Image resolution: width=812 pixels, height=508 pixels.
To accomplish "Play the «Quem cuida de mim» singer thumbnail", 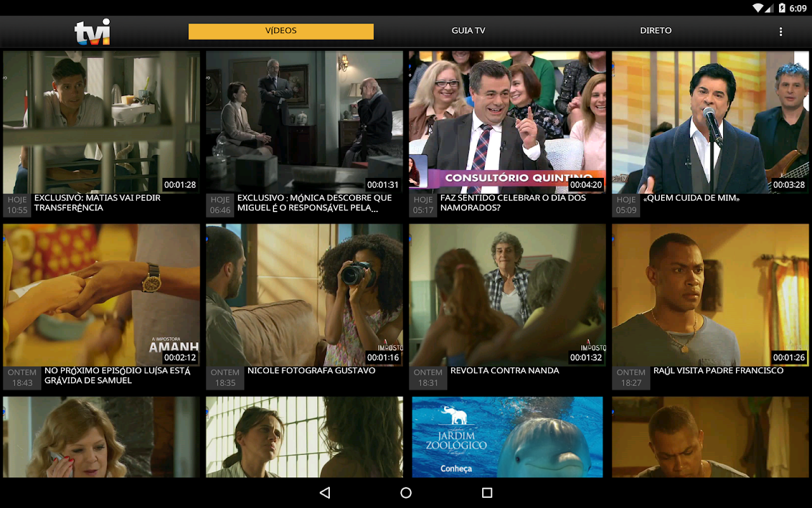I will coord(710,122).
